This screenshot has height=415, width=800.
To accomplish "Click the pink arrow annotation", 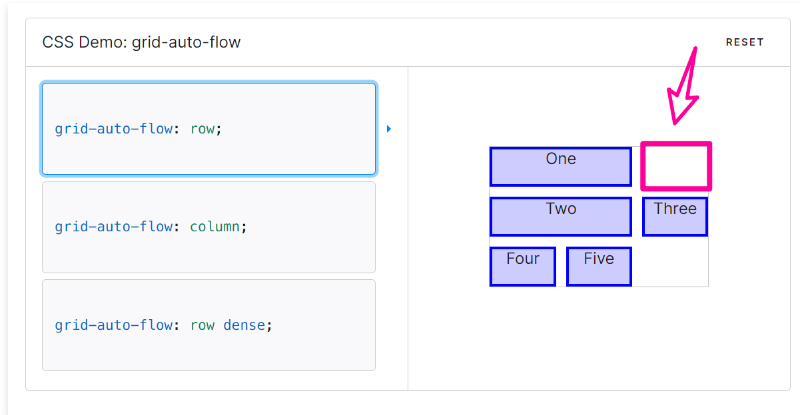I will [685, 88].
